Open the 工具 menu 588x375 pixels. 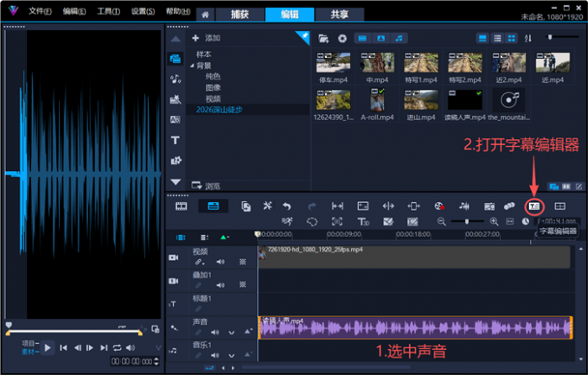[108, 11]
